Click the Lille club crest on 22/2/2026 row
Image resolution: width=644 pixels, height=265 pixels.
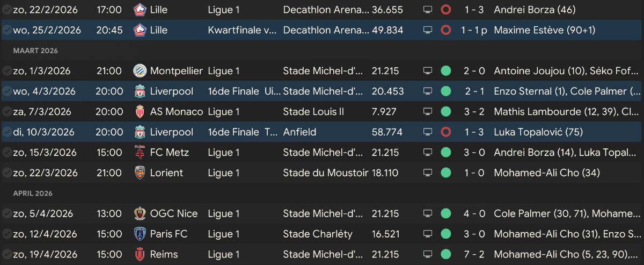tap(140, 10)
